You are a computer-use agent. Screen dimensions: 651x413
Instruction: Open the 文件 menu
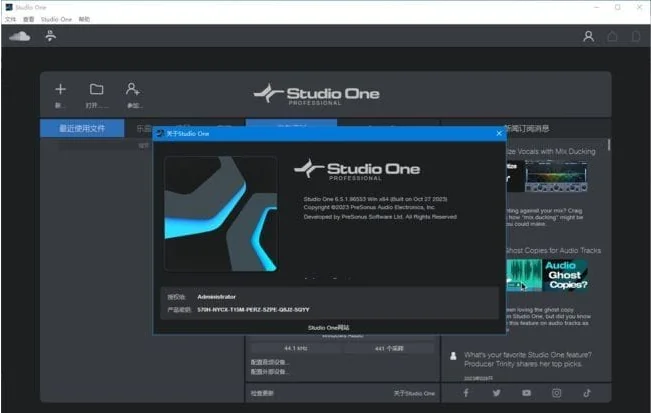(x=10, y=19)
